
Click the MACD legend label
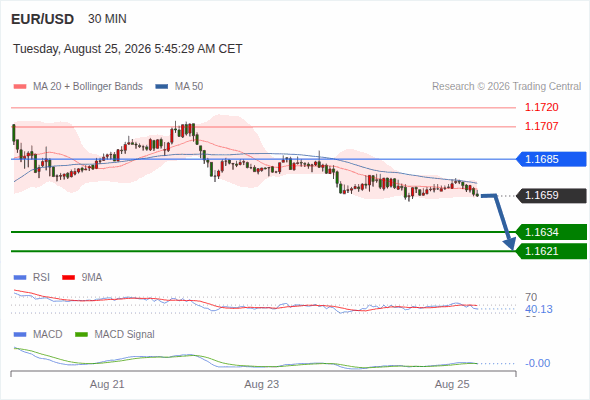coord(47,334)
